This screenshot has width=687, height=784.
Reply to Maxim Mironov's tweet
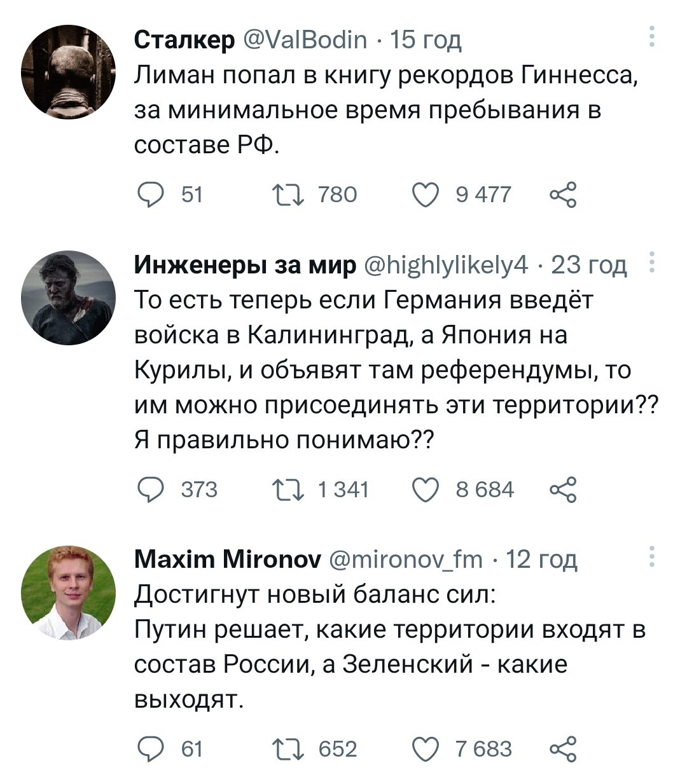click(151, 748)
